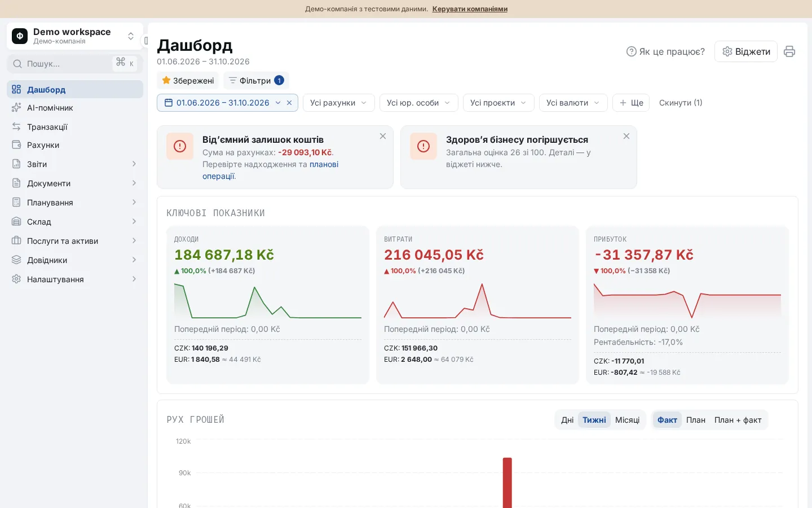Switch chart grouping to Місяці
The width and height of the screenshot is (812, 508).
click(x=628, y=420)
